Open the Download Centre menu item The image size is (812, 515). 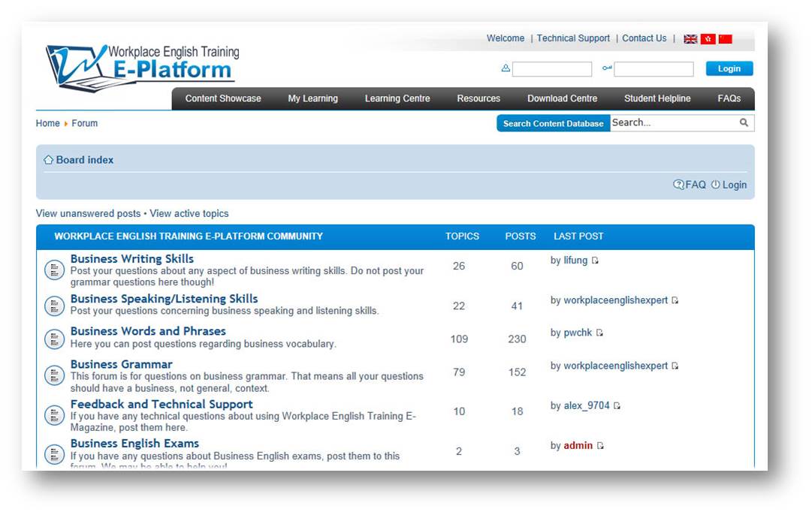(562, 99)
